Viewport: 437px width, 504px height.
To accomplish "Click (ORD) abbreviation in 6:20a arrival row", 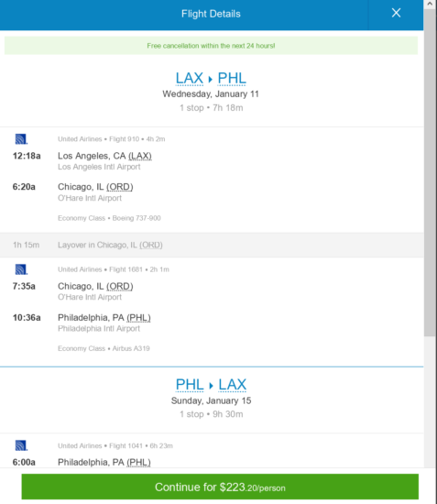I will click(x=119, y=187).
